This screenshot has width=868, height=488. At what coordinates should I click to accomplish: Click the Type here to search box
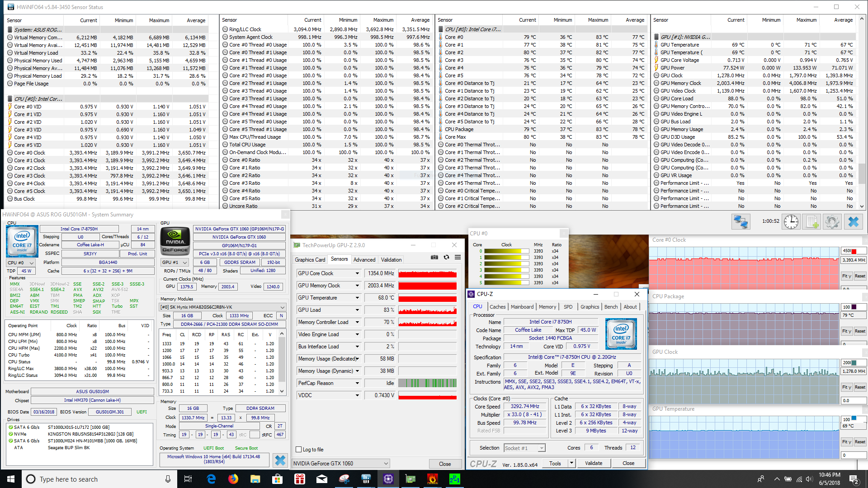[99, 479]
